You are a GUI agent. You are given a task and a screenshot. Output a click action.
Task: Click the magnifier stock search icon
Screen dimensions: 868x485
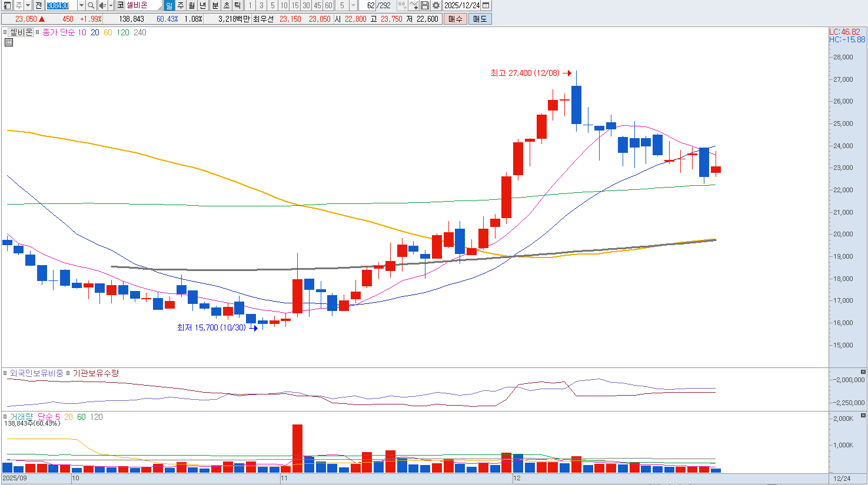pos(91,5)
